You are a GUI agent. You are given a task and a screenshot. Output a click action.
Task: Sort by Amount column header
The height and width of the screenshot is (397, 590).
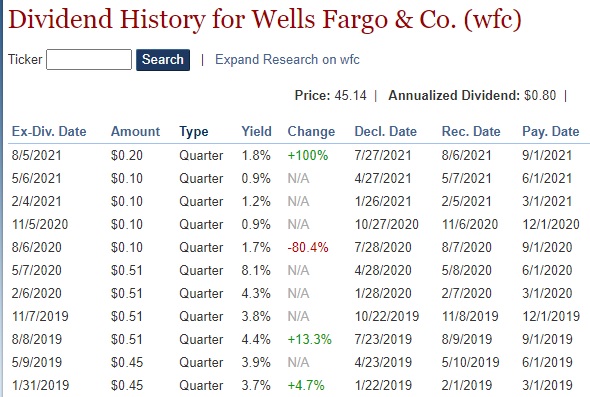pos(135,131)
